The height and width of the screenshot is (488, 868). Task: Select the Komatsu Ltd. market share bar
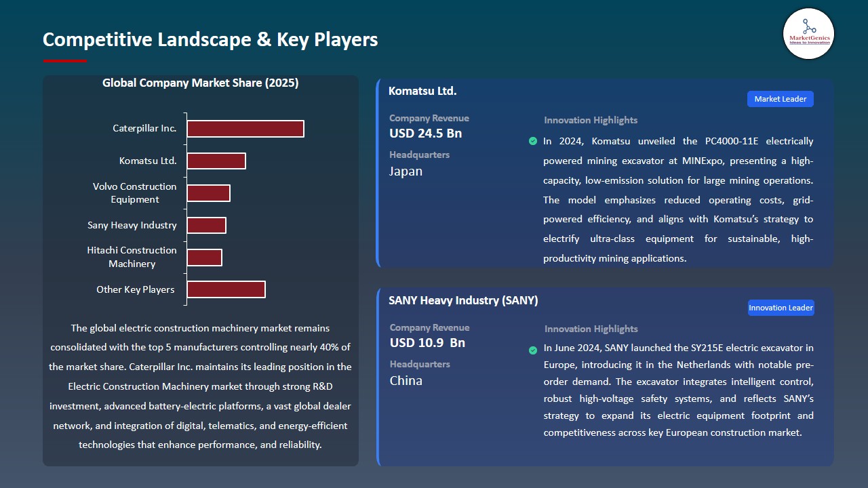click(216, 161)
